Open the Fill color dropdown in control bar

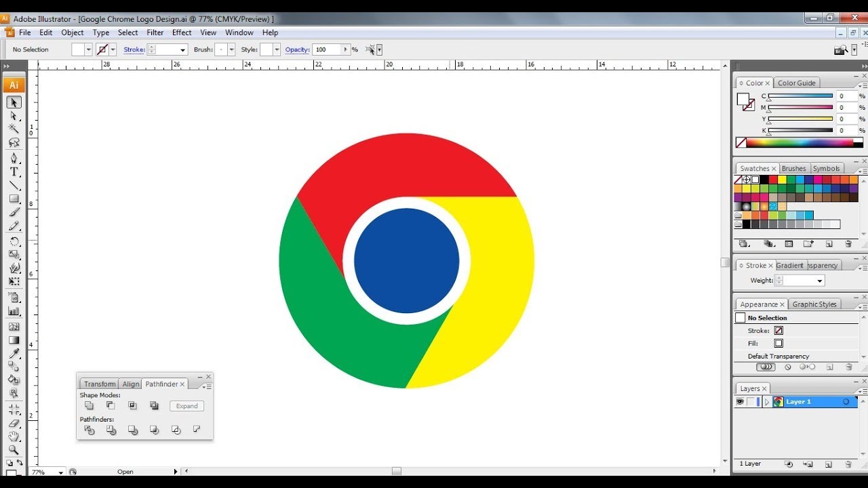click(x=89, y=49)
